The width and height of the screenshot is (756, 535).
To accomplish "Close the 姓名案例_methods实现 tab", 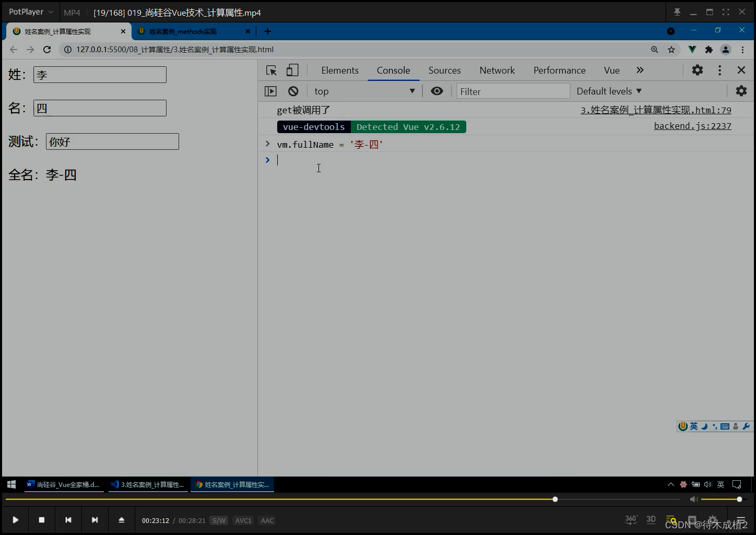I will [248, 31].
